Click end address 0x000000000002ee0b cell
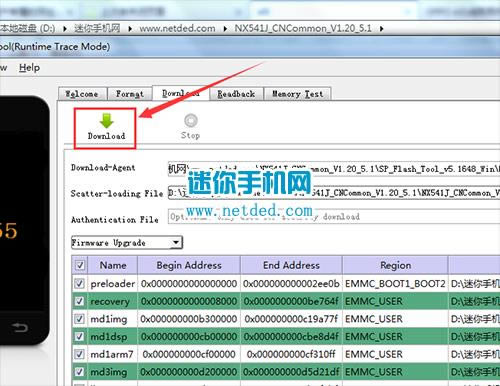 pos(291,284)
